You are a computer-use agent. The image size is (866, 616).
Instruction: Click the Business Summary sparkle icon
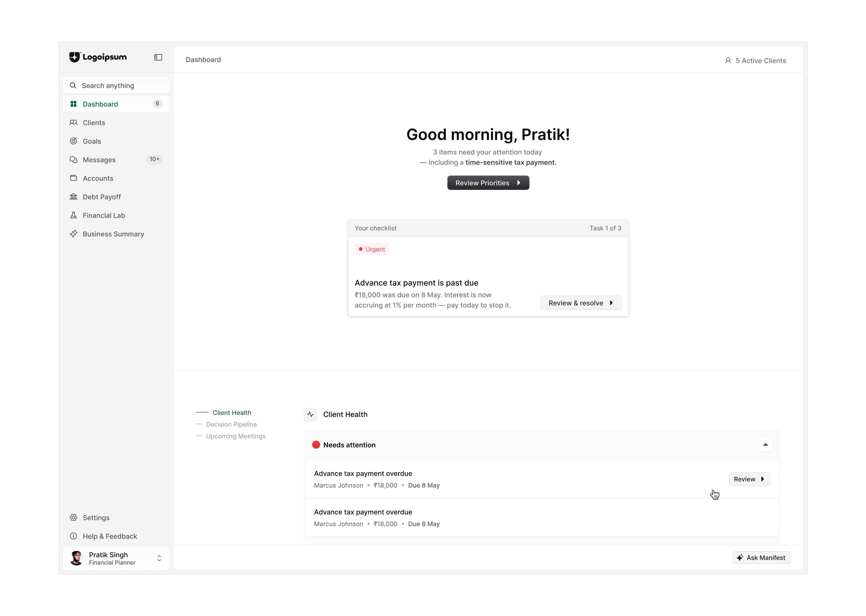(x=74, y=234)
